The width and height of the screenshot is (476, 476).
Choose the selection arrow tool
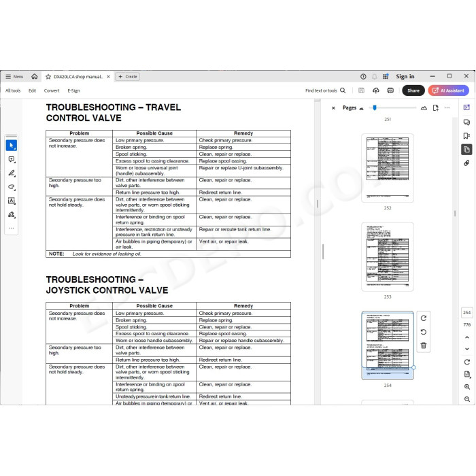(x=12, y=146)
